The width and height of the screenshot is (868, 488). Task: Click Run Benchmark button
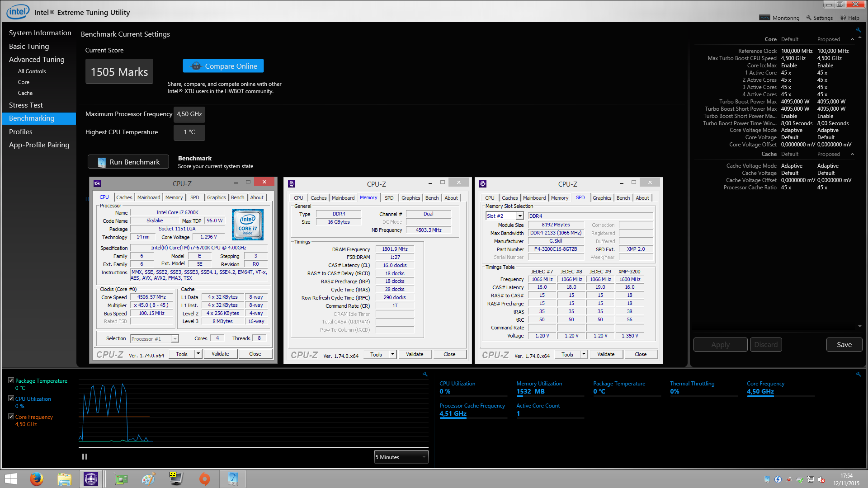pos(128,162)
